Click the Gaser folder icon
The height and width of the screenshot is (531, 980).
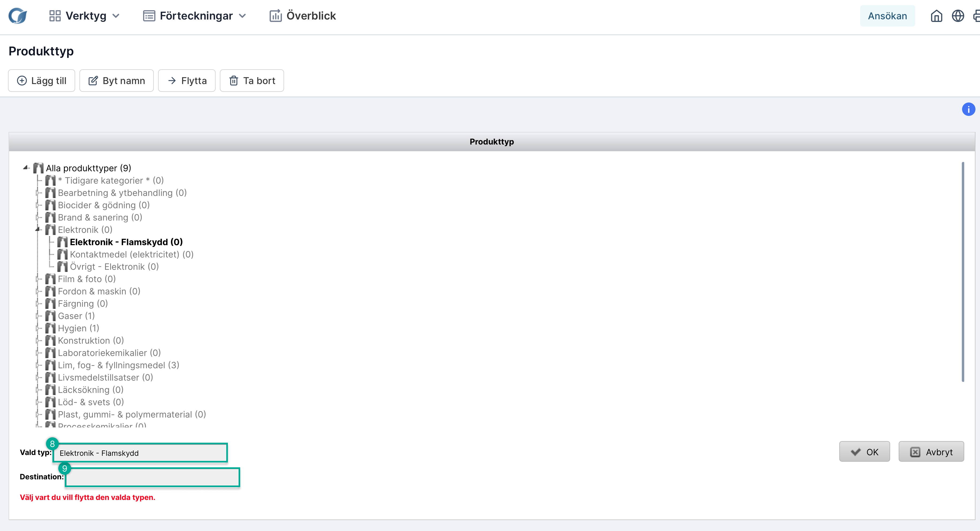(50, 316)
